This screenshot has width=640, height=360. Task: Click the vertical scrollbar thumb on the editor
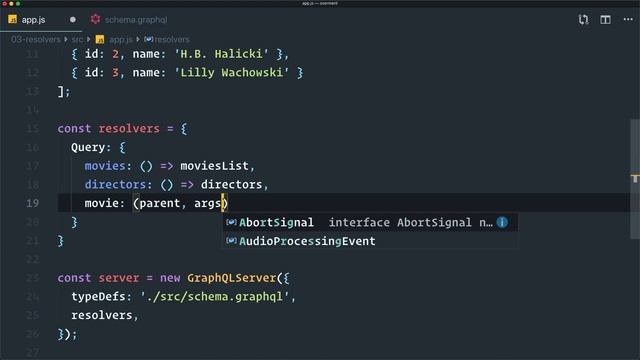(x=635, y=179)
